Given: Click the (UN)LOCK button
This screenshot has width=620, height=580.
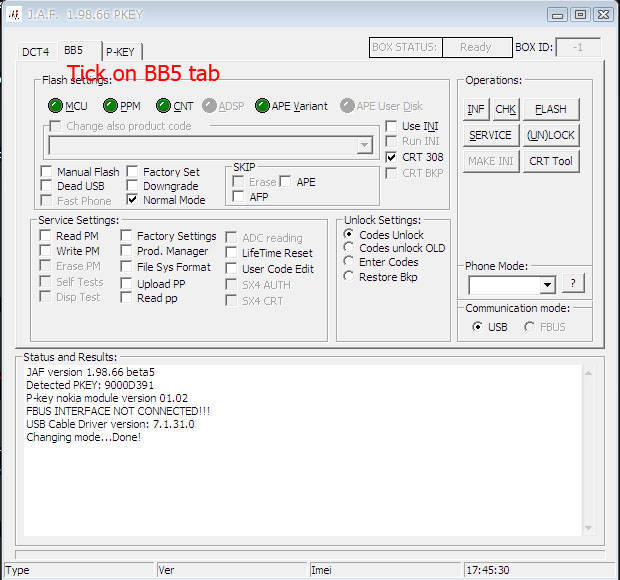Looking at the screenshot, I should [x=551, y=135].
